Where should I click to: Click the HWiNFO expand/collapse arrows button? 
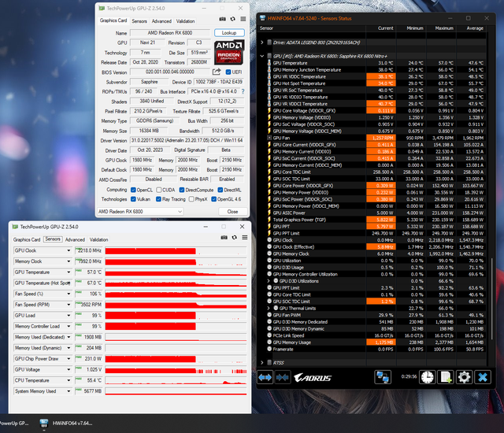pyautogui.click(x=265, y=377)
